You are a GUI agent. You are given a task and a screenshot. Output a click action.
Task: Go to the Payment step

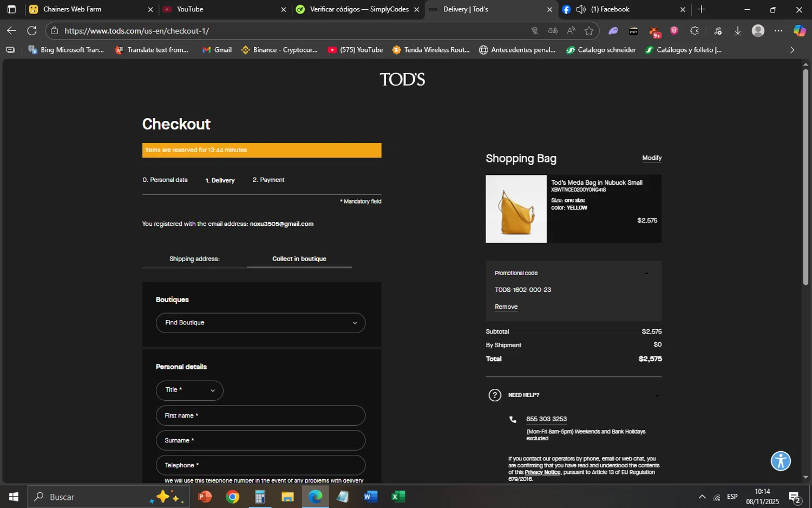[269, 180]
